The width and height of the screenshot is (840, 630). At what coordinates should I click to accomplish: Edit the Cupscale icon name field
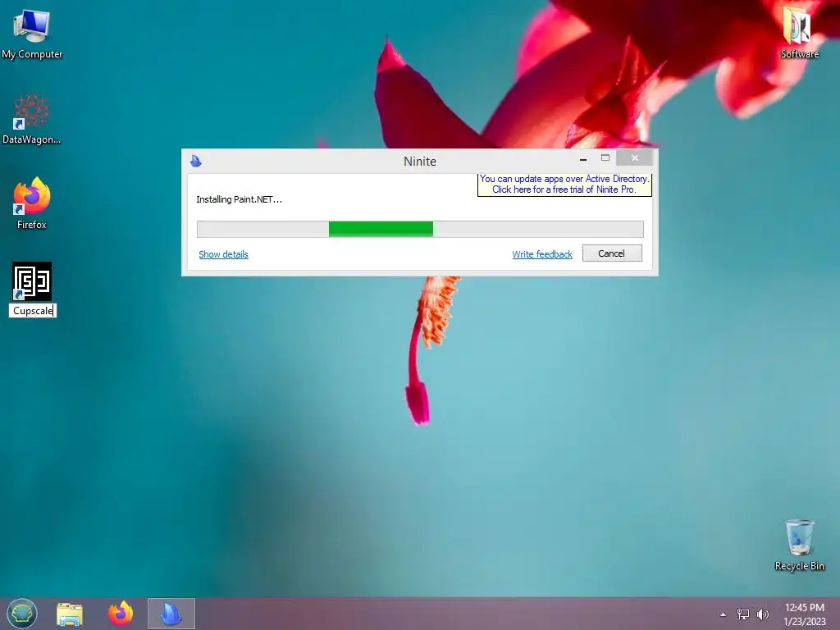(x=33, y=311)
